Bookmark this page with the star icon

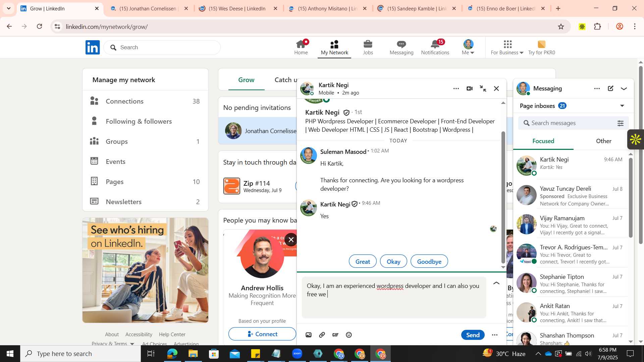pos(561,26)
